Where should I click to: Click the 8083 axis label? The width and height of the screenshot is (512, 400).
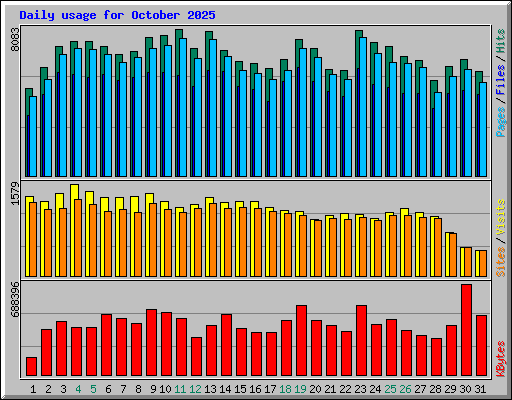click(x=15, y=39)
